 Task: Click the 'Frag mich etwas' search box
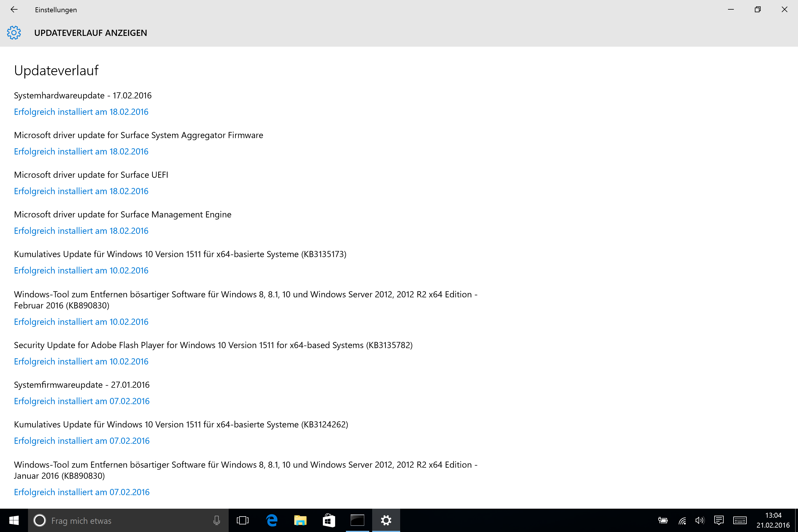[x=128, y=520]
